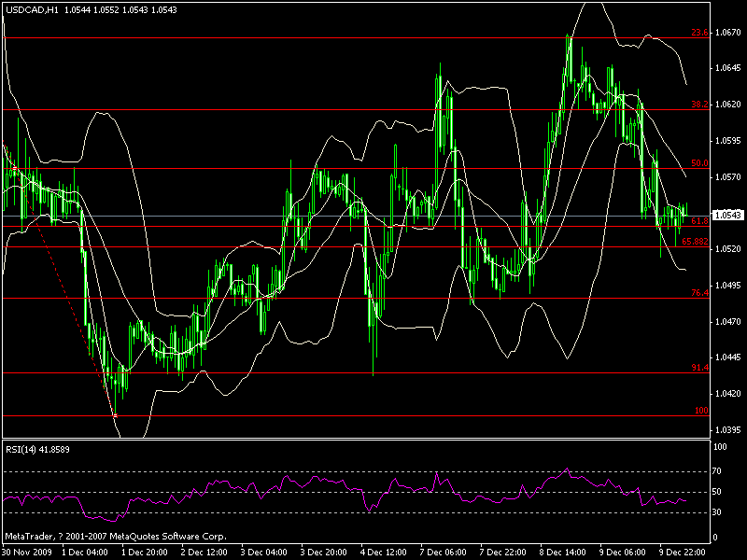Click the 1.0670 price axis value
747x560 pixels.
coord(728,33)
